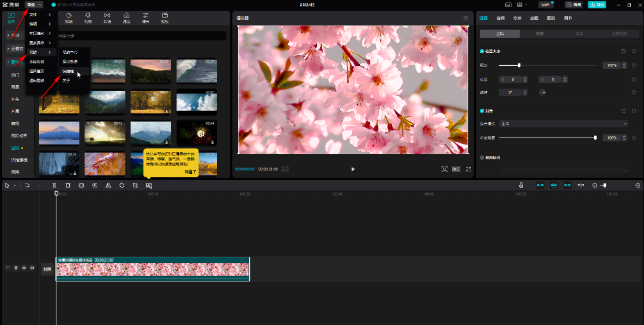Dismiss the yellow tip with 知道了

(x=190, y=172)
